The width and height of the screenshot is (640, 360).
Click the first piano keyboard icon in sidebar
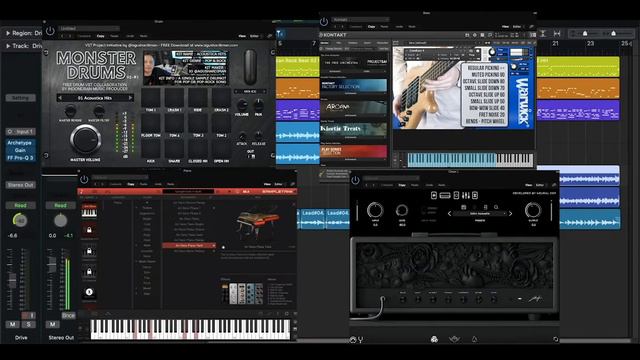(89, 212)
